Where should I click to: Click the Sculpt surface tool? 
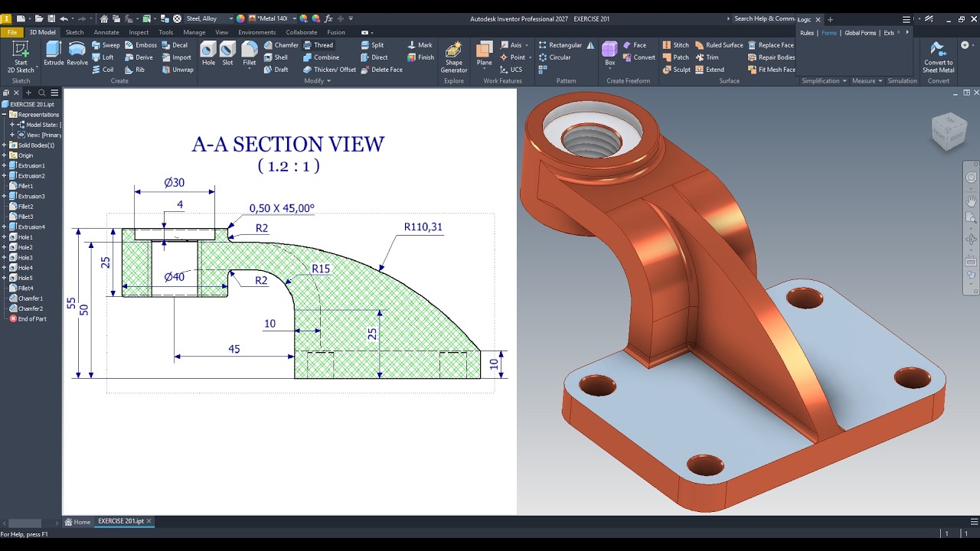click(676, 70)
